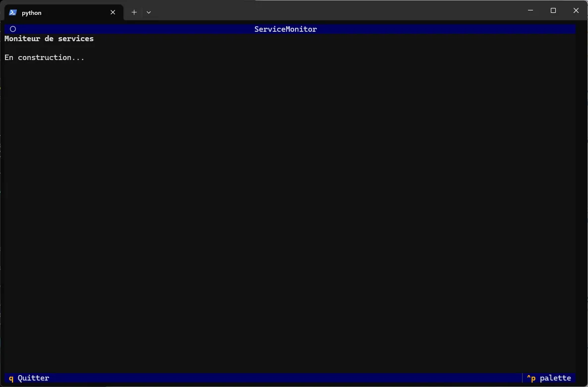Click palette in the bottom right footer
588x387 pixels.
point(554,378)
